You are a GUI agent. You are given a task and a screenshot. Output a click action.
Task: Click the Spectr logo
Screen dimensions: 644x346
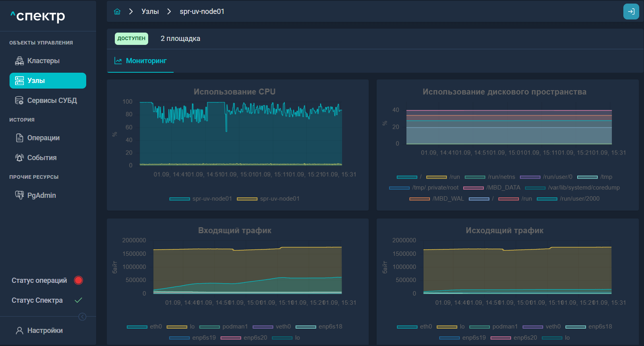coord(38,16)
